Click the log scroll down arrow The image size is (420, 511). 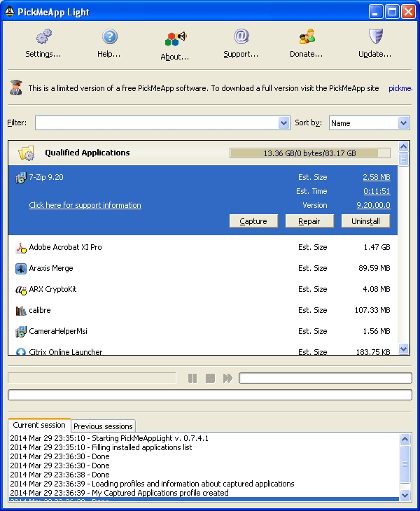[x=405, y=496]
